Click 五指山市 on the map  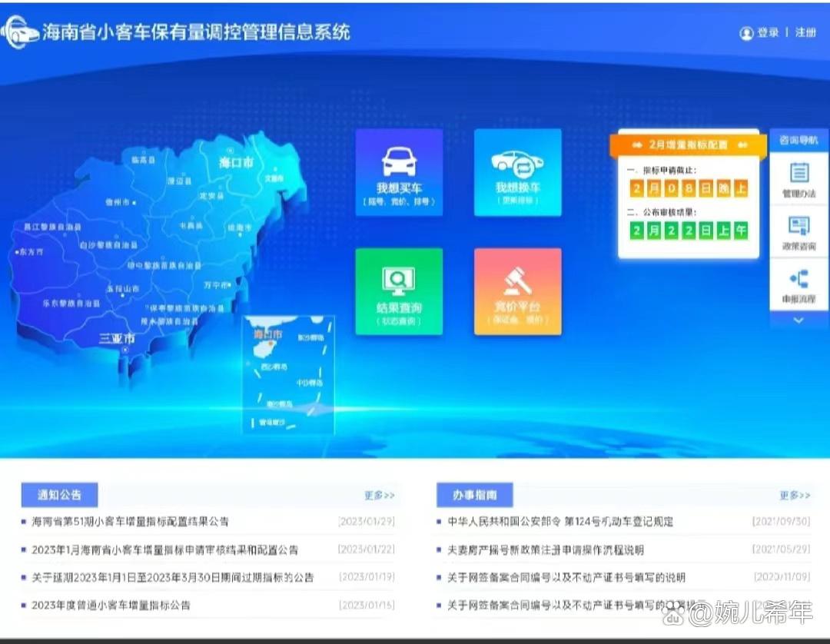(x=123, y=289)
